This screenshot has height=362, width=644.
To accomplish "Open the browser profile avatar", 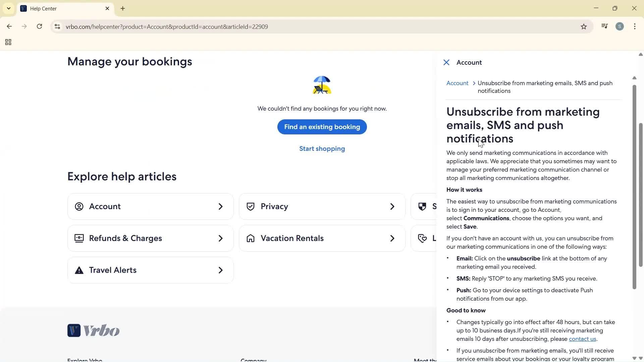I will 620,26.
